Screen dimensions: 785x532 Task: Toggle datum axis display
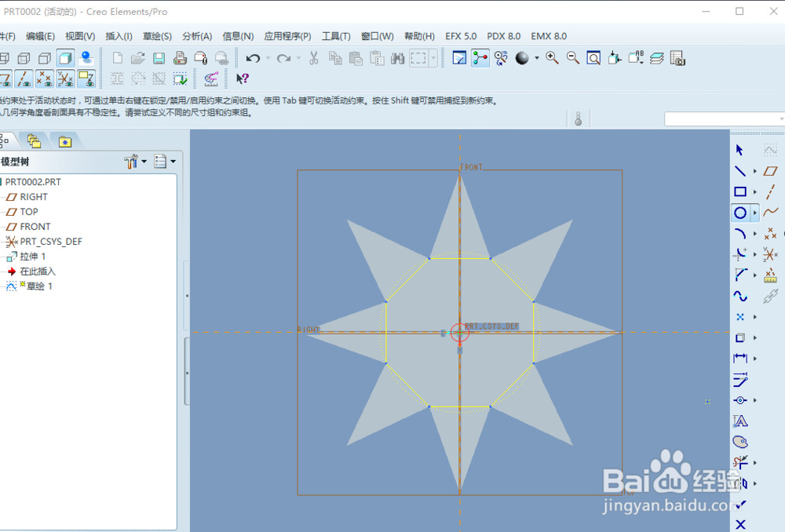(24, 78)
